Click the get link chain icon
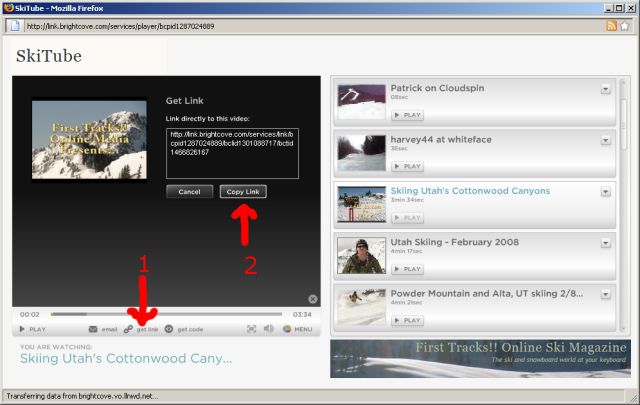This screenshot has width=640, height=405. pos(128,329)
